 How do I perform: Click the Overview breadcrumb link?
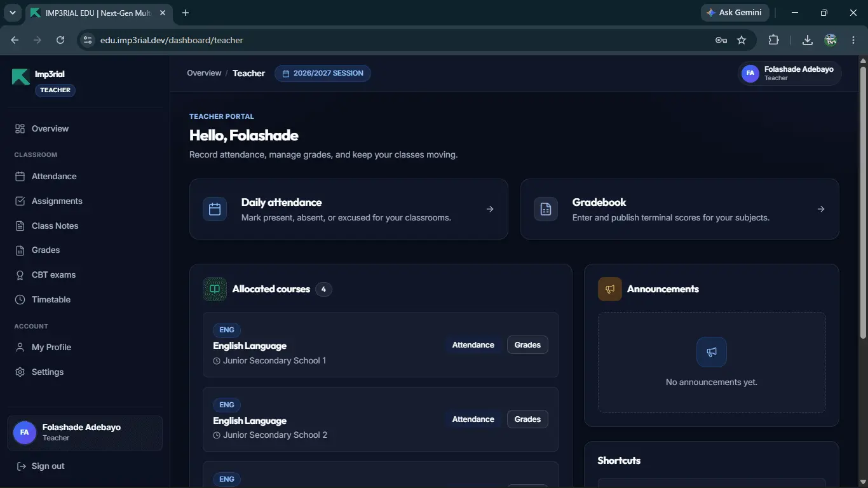(x=204, y=73)
